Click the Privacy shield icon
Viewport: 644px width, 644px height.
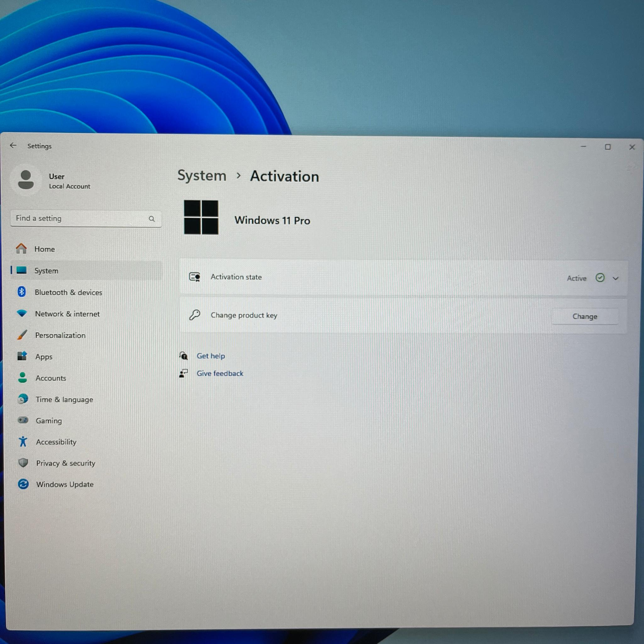pos(23,463)
